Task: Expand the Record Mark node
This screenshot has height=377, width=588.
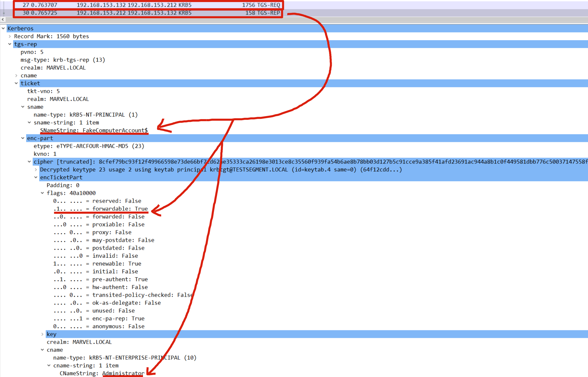Action: pyautogui.click(x=10, y=36)
